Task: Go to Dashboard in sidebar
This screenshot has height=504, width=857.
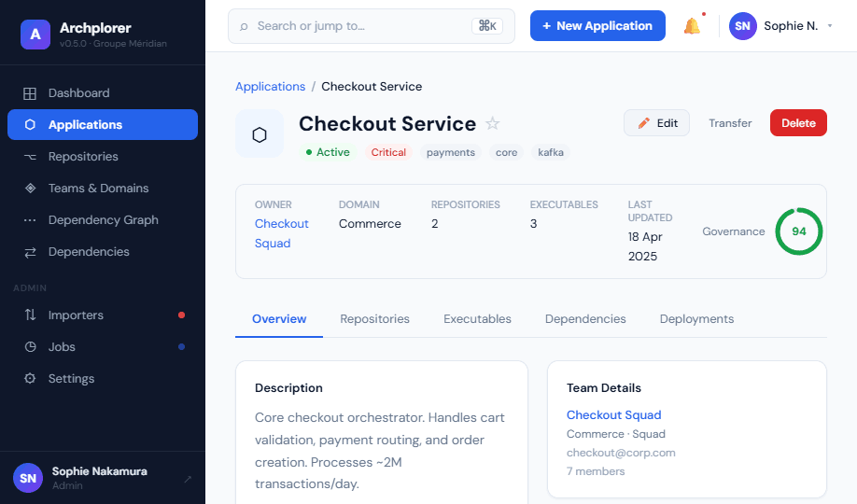Action: pos(103,93)
